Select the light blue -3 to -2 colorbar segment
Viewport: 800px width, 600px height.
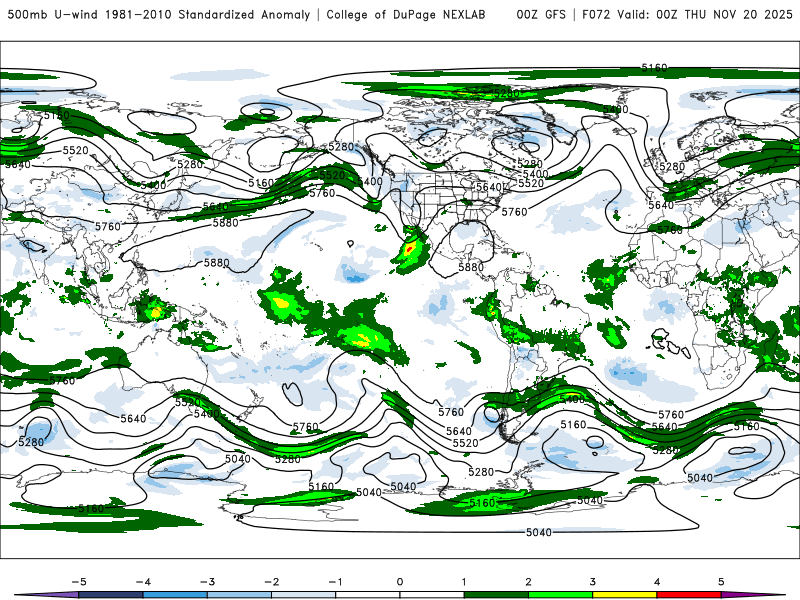pyautogui.click(x=239, y=595)
